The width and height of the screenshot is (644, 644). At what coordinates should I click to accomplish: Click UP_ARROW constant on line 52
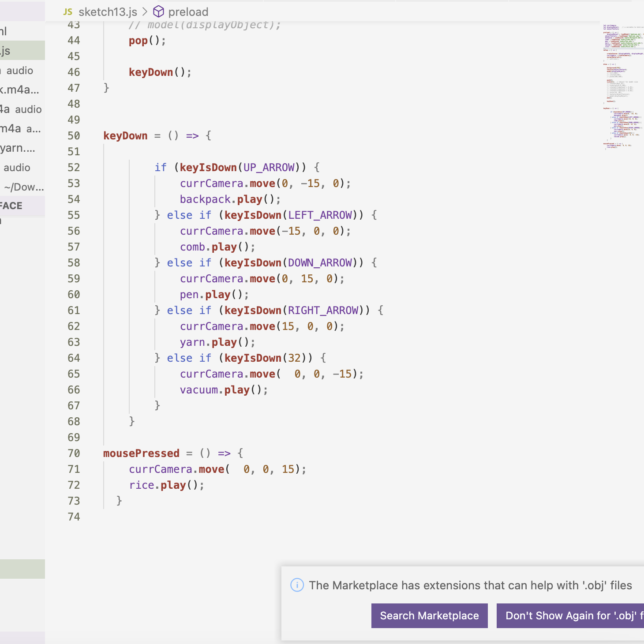coord(269,168)
